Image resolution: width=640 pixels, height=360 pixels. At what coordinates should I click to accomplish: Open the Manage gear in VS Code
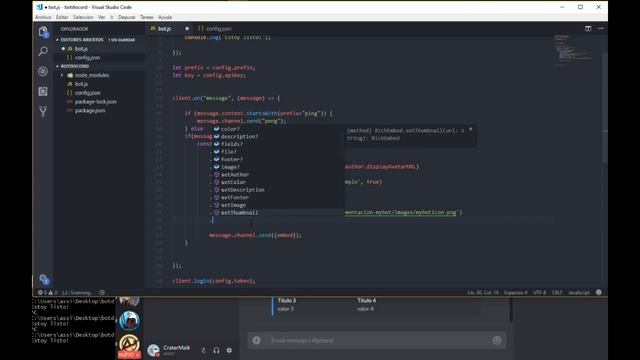[x=44, y=279]
